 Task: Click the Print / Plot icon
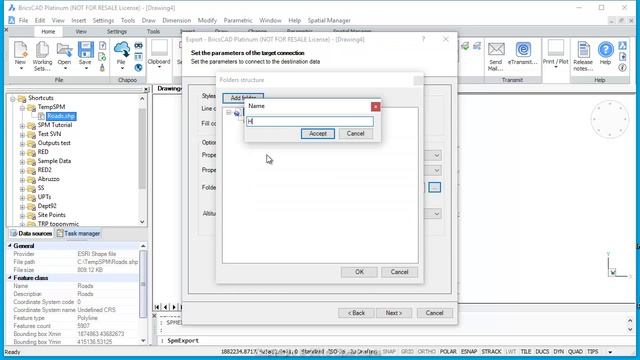pos(556,49)
